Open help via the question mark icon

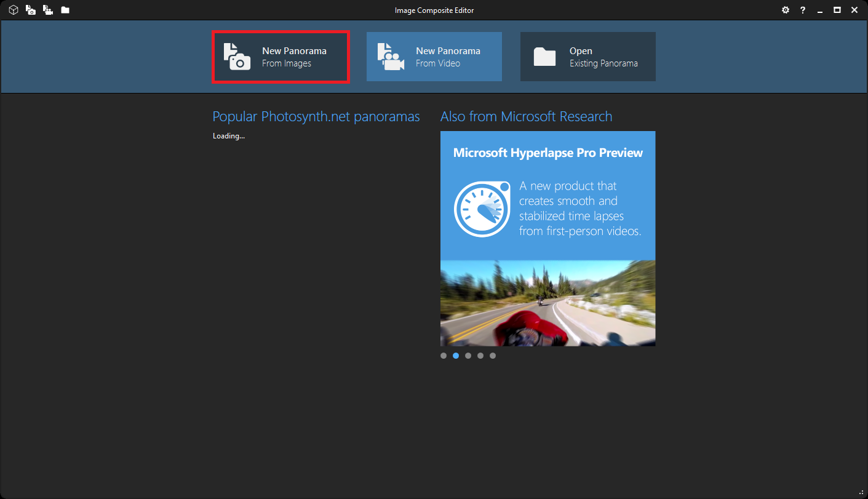(803, 10)
